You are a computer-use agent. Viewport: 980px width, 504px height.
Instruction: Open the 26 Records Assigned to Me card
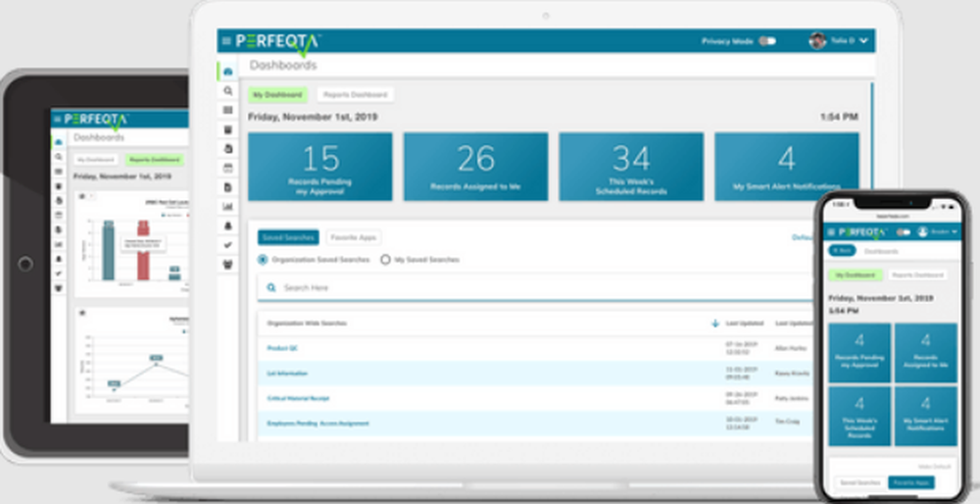click(475, 167)
